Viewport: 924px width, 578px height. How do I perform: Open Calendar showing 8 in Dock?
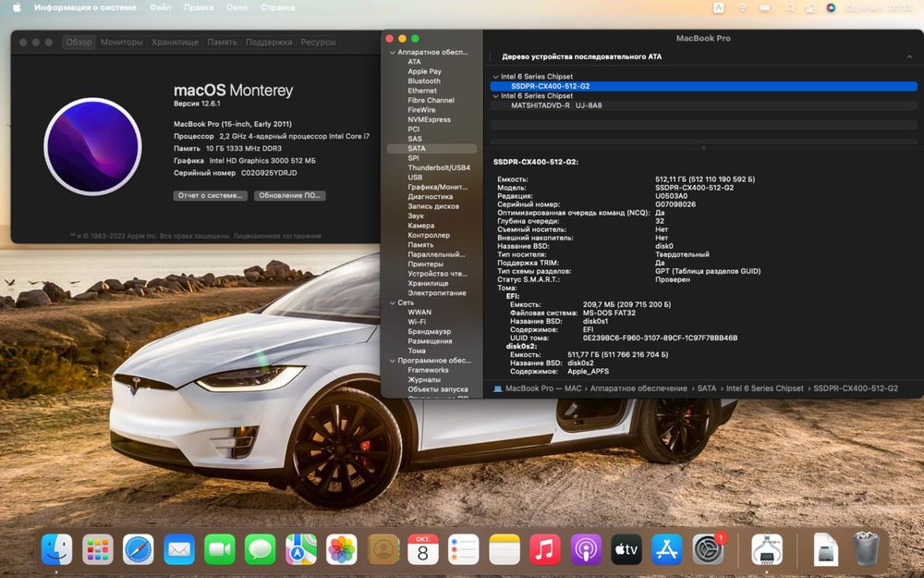[423, 549]
